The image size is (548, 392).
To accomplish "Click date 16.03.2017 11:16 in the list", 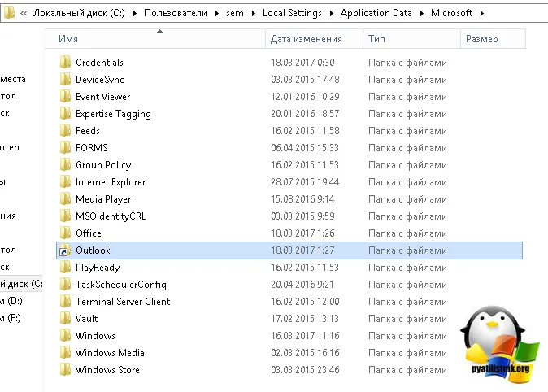I will [305, 336].
